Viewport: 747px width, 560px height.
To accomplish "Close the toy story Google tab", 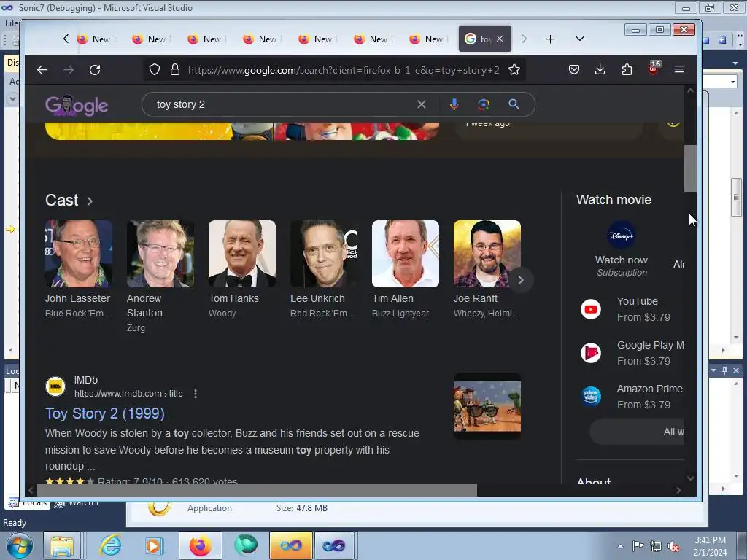I will click(x=500, y=39).
